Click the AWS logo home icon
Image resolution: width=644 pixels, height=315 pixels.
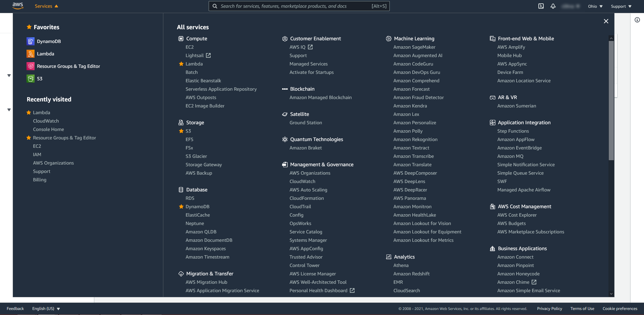click(18, 6)
